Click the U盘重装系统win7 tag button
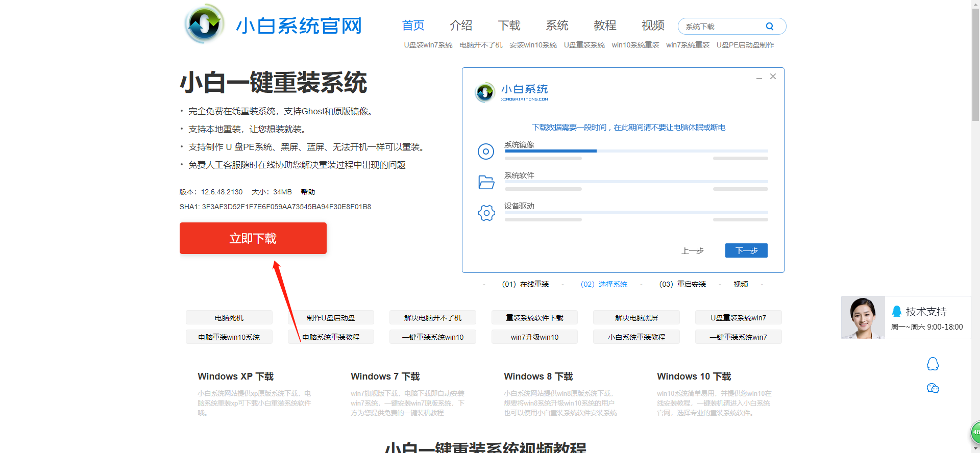The height and width of the screenshot is (453, 980). coord(739,318)
